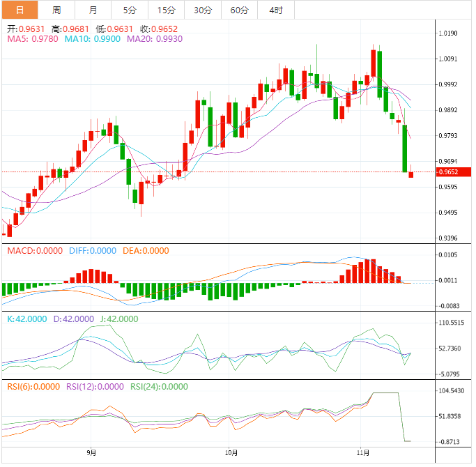The height and width of the screenshot is (467, 476).
Task: Click the DEA value label
Action: tap(146, 251)
